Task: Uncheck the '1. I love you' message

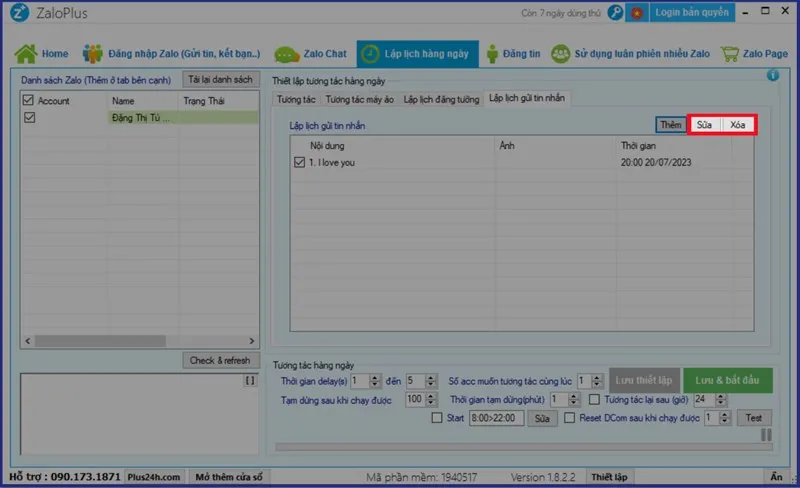Action: [300, 163]
